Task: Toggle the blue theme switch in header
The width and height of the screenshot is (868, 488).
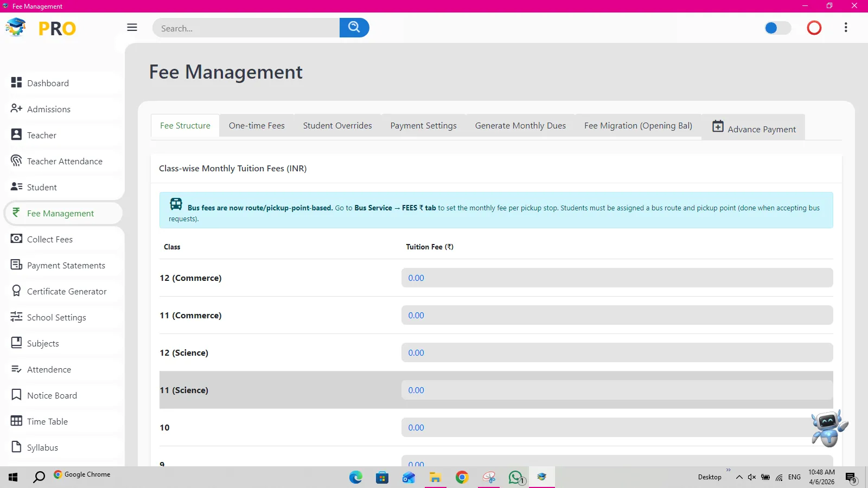Action: pyautogui.click(x=777, y=28)
